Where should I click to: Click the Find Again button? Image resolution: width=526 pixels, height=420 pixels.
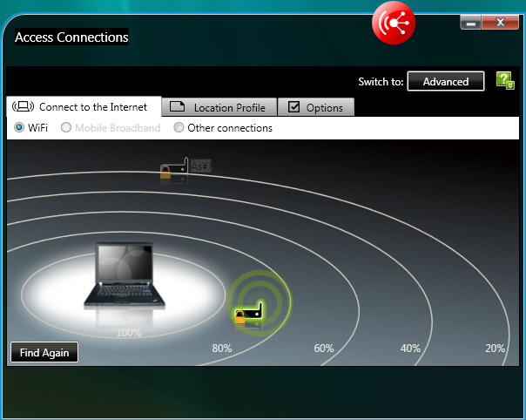(44, 353)
